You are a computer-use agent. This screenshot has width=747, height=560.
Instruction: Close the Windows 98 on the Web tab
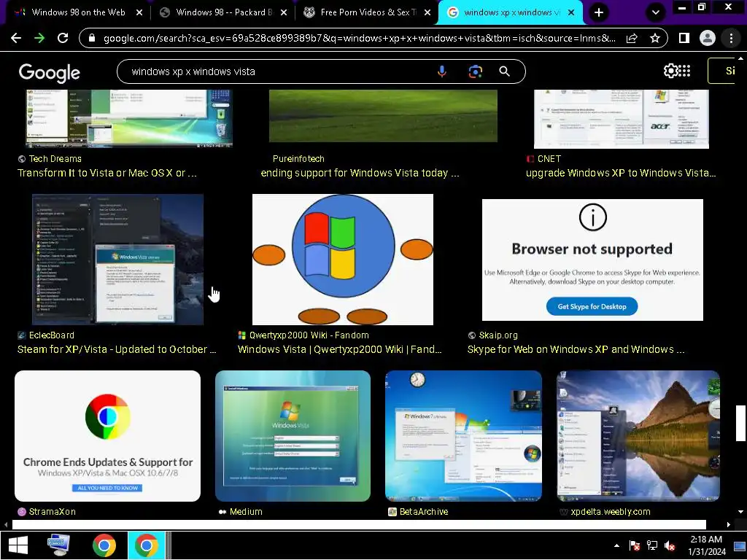pos(139,12)
